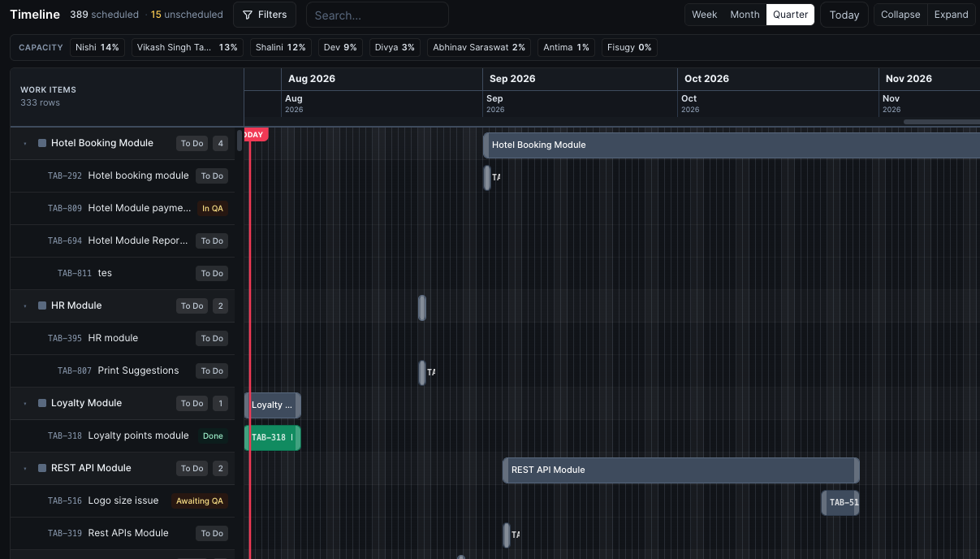Open TAB-319 Rest APIs Module item
Viewport: 980px width, 559px height.
pos(123,533)
